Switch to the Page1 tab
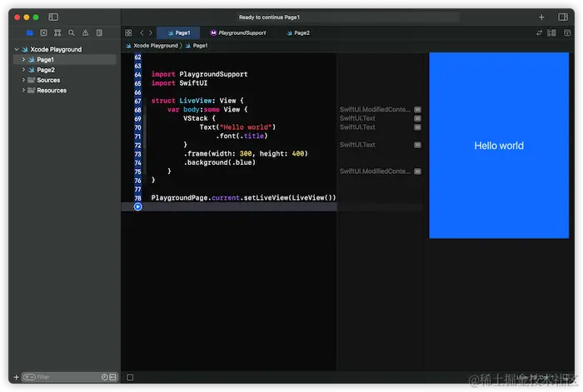 tap(178, 32)
